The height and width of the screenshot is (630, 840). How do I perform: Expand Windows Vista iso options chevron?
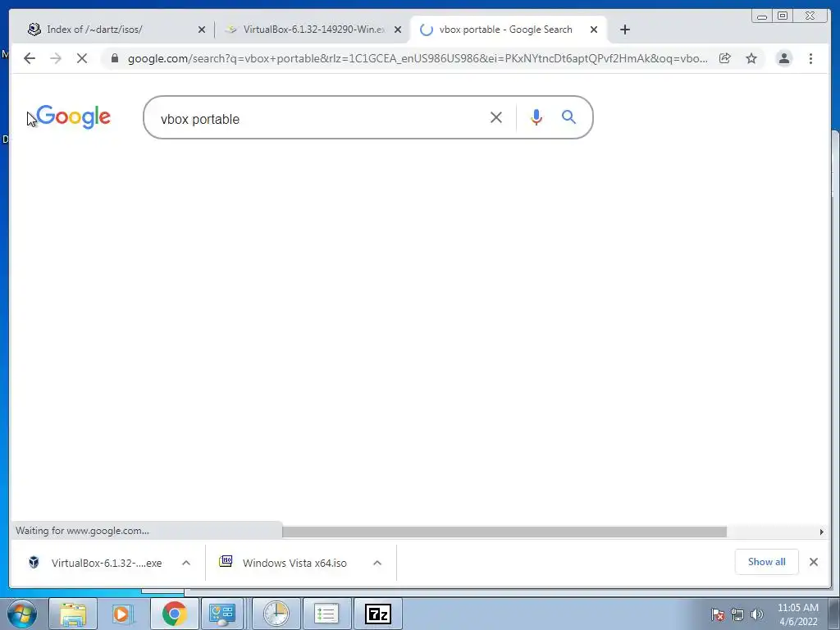point(377,563)
